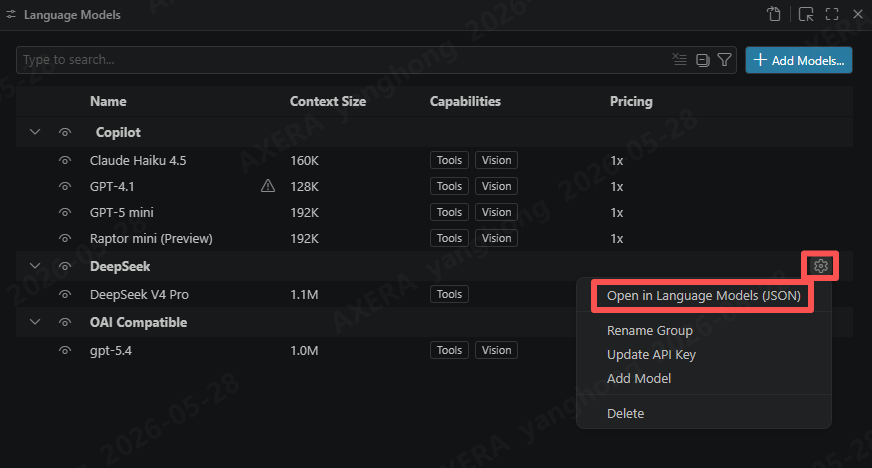Click the Tools badge for GPT-4.1
872x468 pixels.
tap(449, 186)
